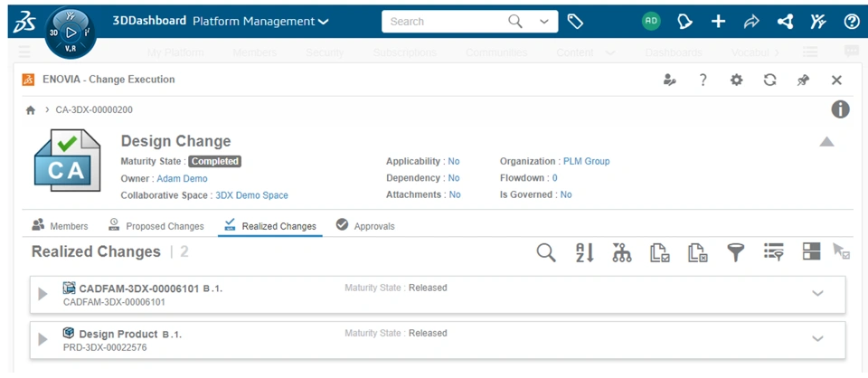Image resolution: width=868 pixels, height=378 pixels.
Task: Click the information icon
Action: [840, 109]
